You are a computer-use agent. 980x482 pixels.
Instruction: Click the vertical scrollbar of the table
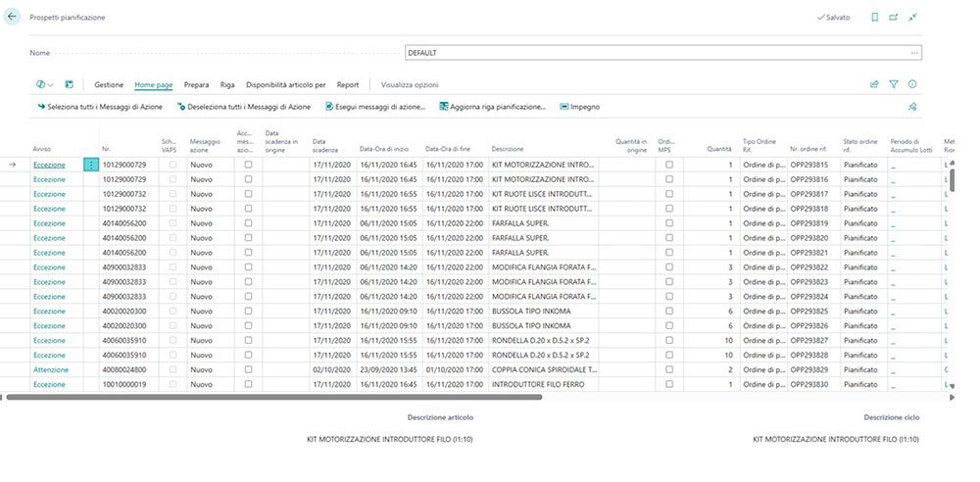(x=952, y=179)
